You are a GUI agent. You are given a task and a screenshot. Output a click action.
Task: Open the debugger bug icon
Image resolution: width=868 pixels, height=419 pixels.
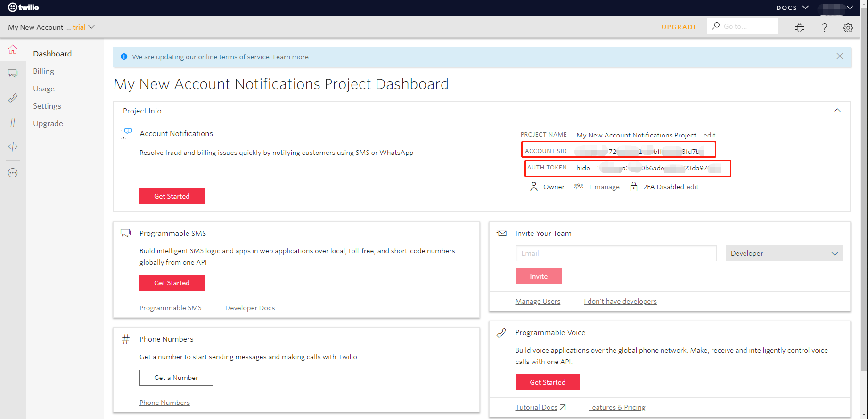800,27
